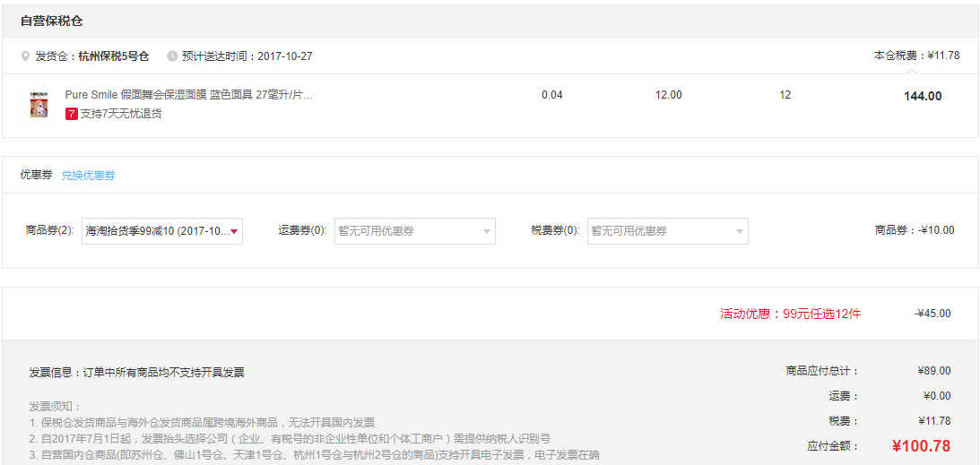Click the 杭州保税5号仓 warehouse name
This screenshot has width=980, height=465.
click(114, 56)
